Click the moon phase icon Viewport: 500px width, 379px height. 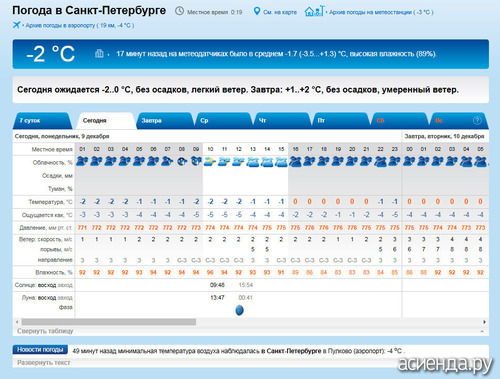[x=239, y=310]
